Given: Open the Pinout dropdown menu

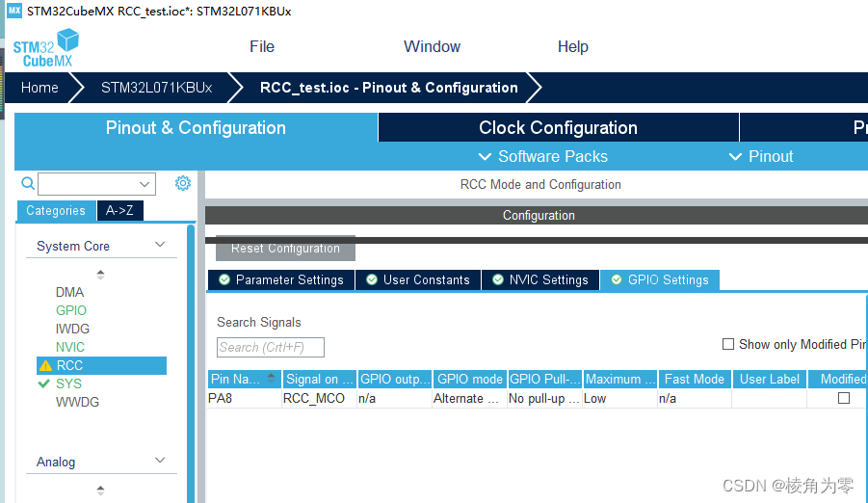Looking at the screenshot, I should click(761, 156).
